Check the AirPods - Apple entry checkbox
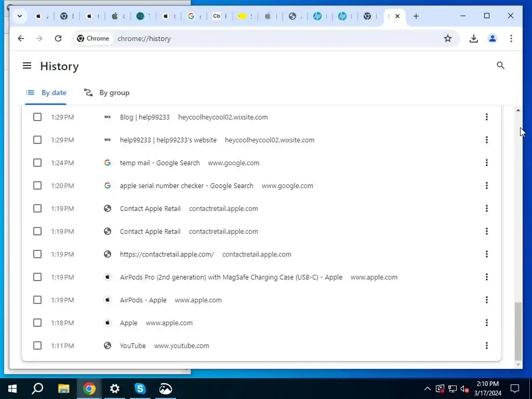 tap(37, 300)
